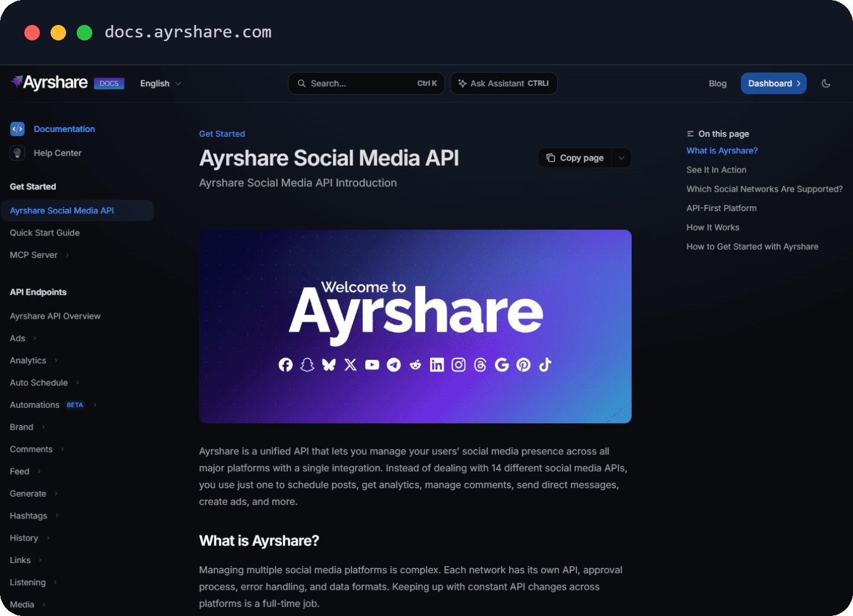Click the Pinterest icon in banner
The height and width of the screenshot is (616, 853).
coord(523,364)
